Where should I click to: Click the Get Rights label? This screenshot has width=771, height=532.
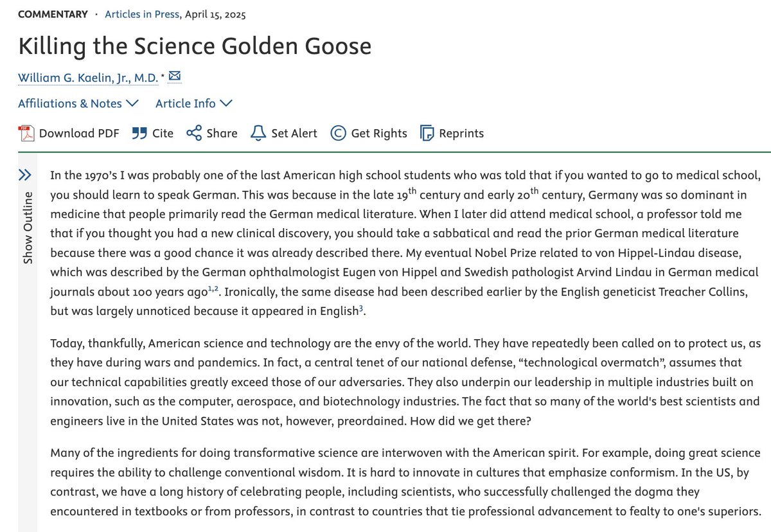pyautogui.click(x=379, y=134)
